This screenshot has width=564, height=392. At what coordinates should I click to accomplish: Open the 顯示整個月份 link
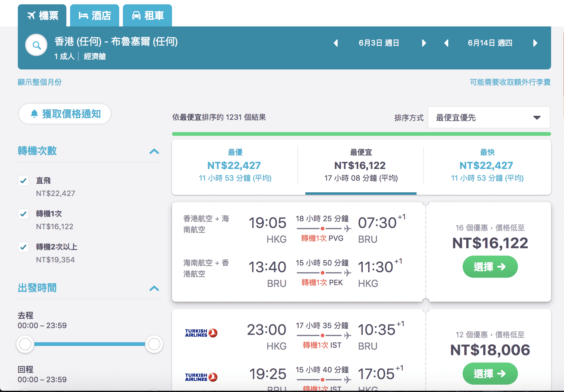click(x=40, y=82)
